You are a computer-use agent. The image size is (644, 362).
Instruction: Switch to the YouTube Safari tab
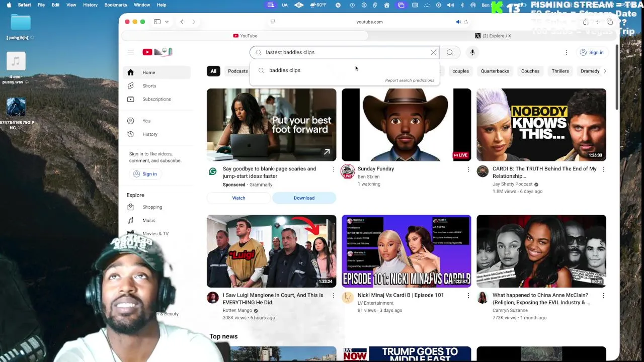(x=245, y=36)
